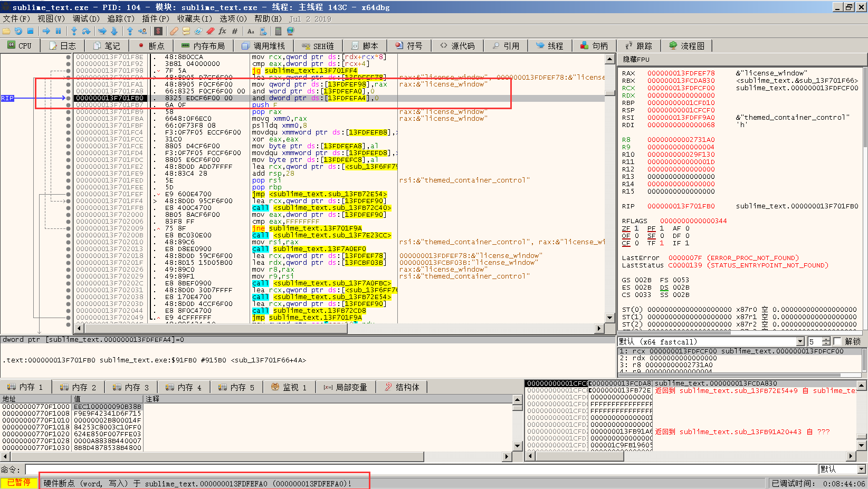Click the restart debugging icon

coord(18,32)
